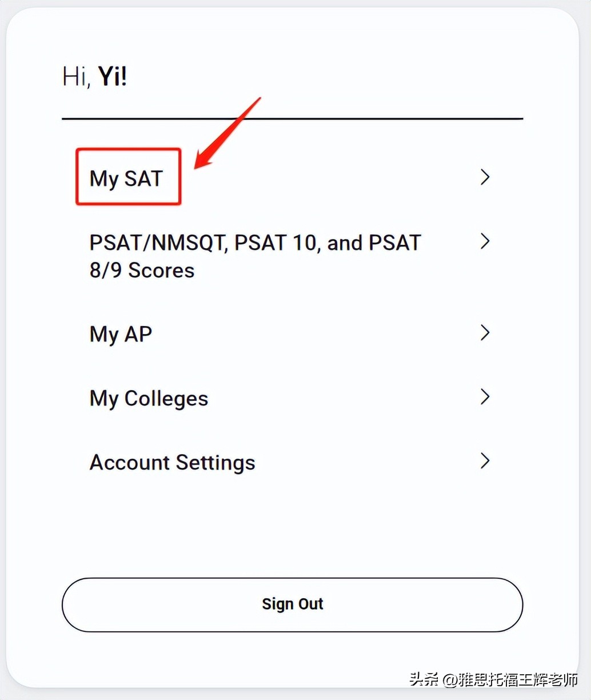This screenshot has height=700, width=591.
Task: Click the chevron arrow beside My SAT
Action: (x=485, y=177)
